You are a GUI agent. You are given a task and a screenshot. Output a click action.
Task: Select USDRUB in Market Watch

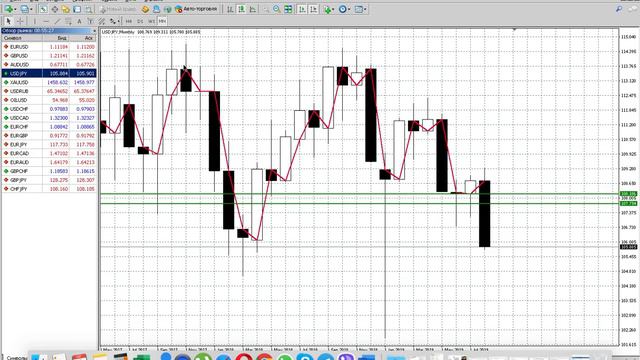point(49,91)
